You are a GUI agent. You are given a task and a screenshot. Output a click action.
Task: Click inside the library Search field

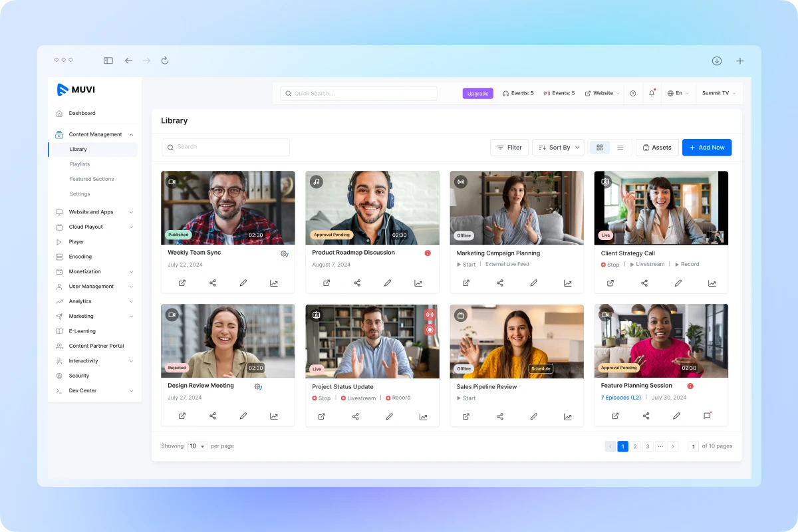coord(225,147)
